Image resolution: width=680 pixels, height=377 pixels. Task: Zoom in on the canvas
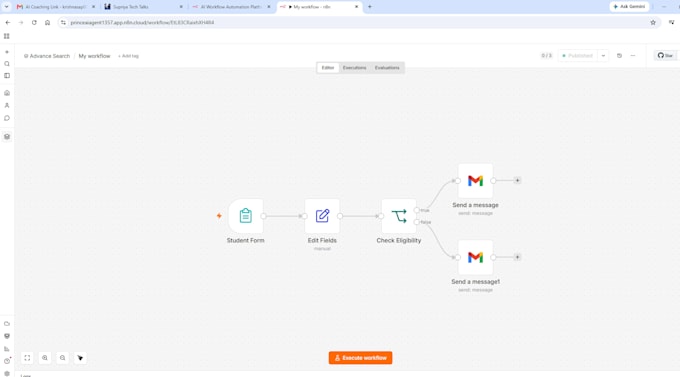(x=45, y=358)
